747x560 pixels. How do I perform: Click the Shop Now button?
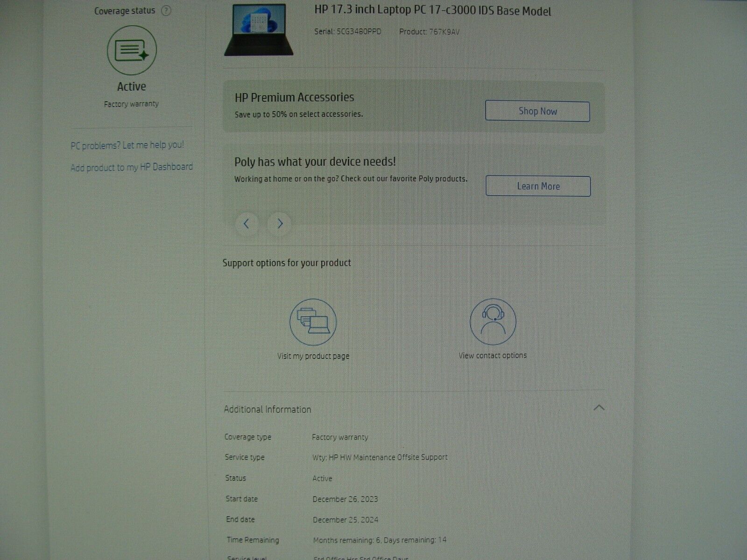point(537,112)
